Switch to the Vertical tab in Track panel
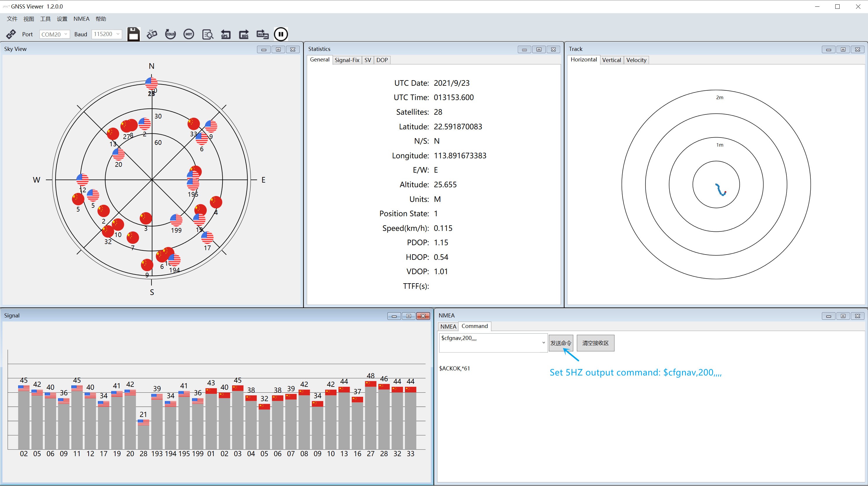The image size is (868, 486). pyautogui.click(x=612, y=60)
